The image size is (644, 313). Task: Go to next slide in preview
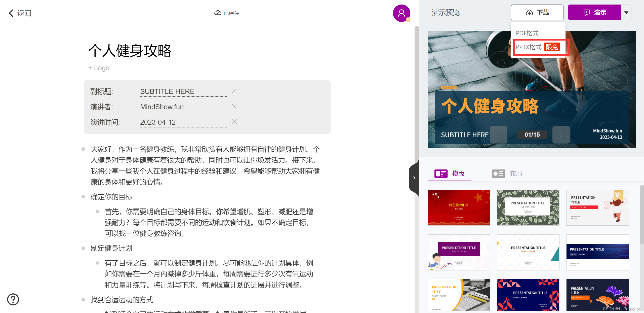click(561, 135)
